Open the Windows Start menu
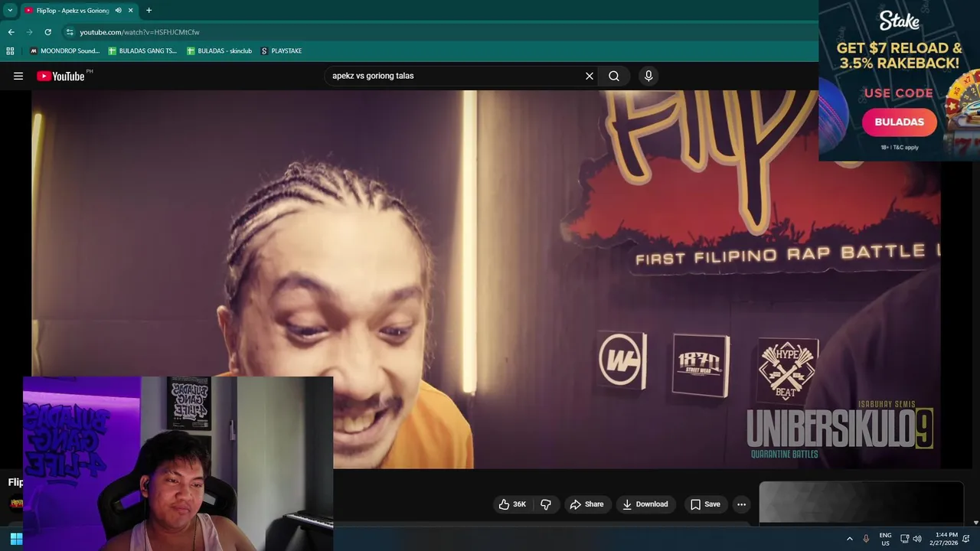 tap(16, 539)
